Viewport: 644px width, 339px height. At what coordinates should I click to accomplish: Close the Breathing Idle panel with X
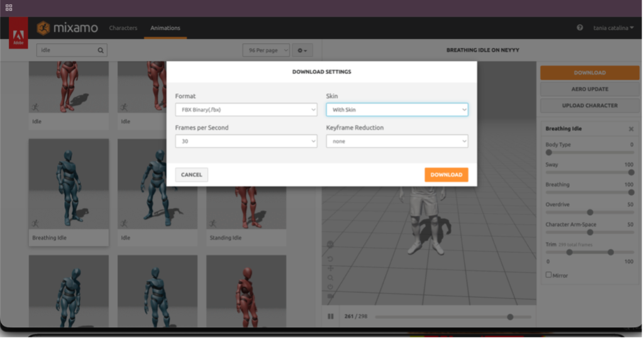click(631, 129)
